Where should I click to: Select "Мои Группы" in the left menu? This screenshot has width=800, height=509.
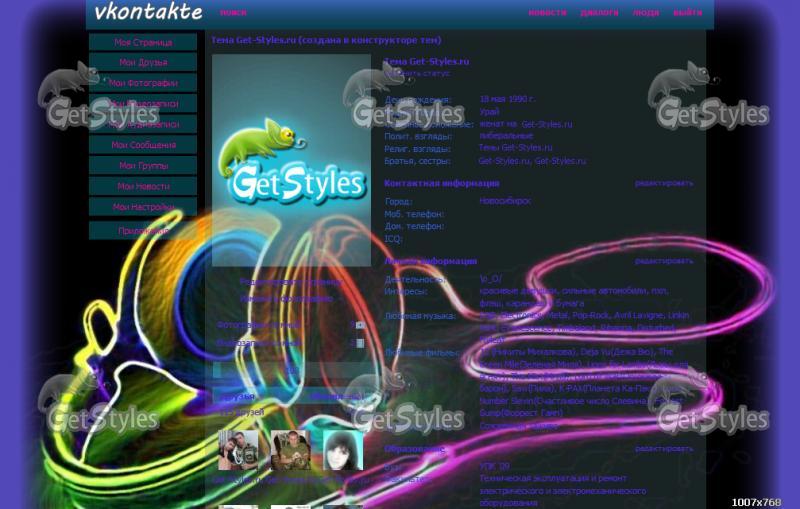tap(143, 166)
